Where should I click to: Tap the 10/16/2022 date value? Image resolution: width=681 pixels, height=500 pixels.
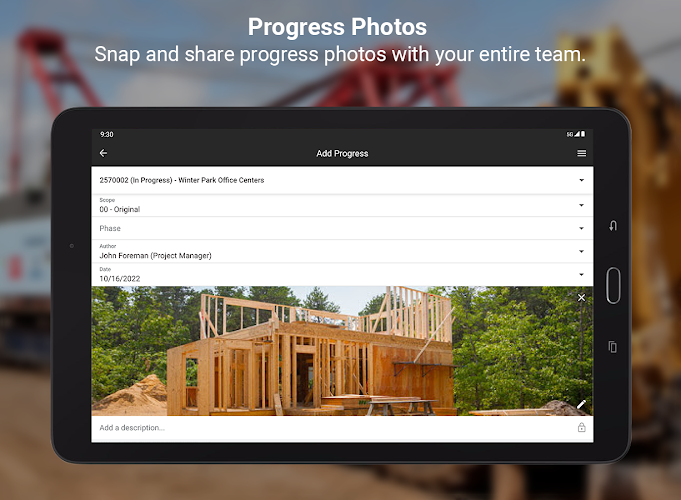pos(120,279)
